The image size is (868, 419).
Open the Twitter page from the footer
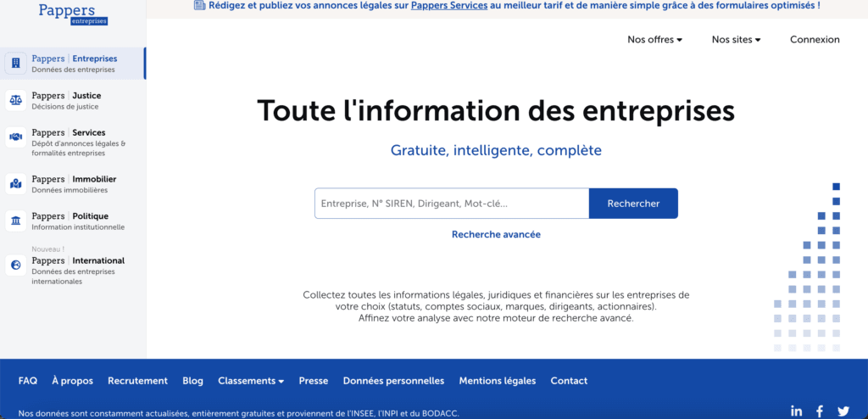click(843, 411)
